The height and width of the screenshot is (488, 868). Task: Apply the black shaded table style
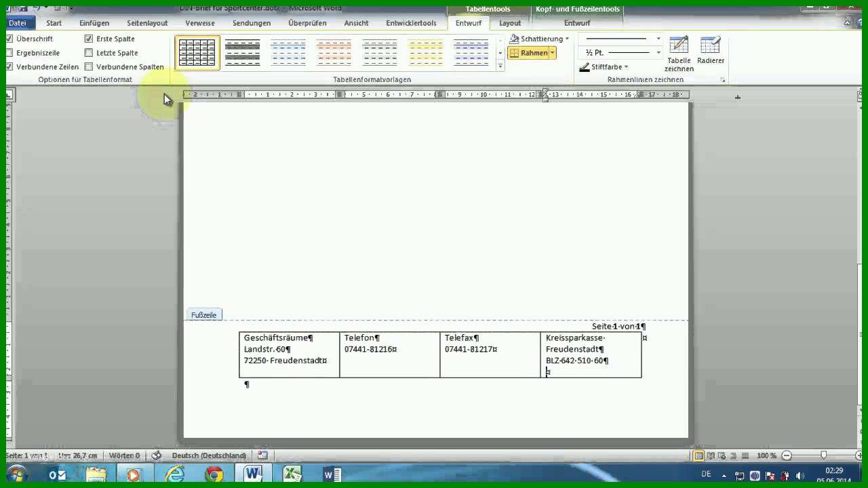click(x=242, y=52)
